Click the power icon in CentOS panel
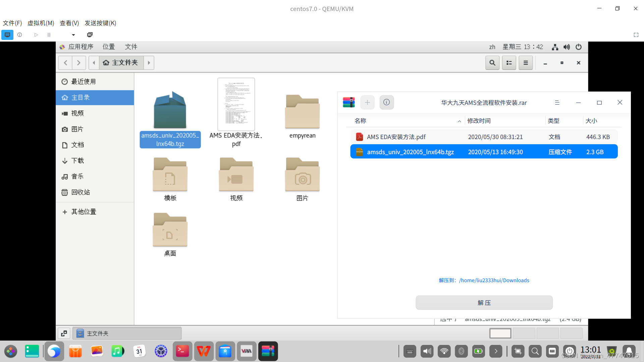 point(579,47)
